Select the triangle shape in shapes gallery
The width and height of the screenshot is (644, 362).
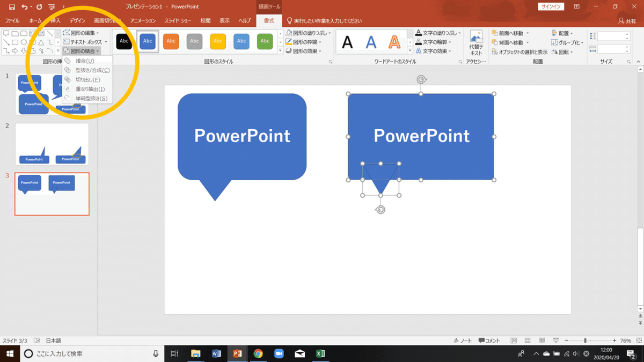[41, 42]
